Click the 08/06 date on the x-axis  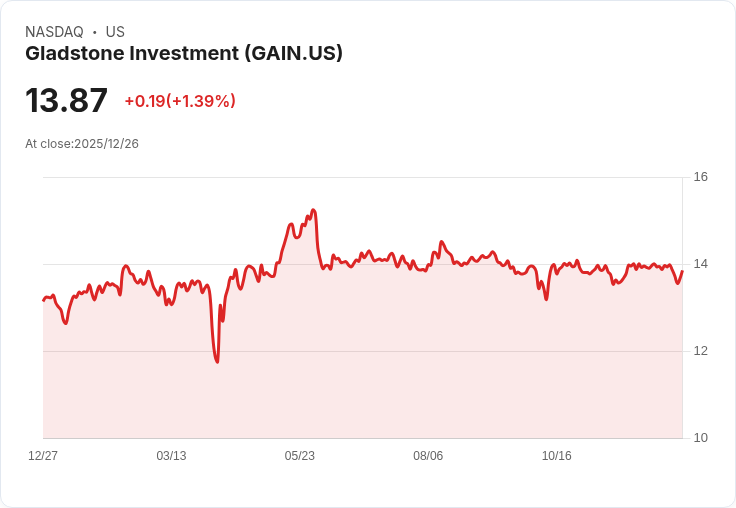[x=428, y=456]
